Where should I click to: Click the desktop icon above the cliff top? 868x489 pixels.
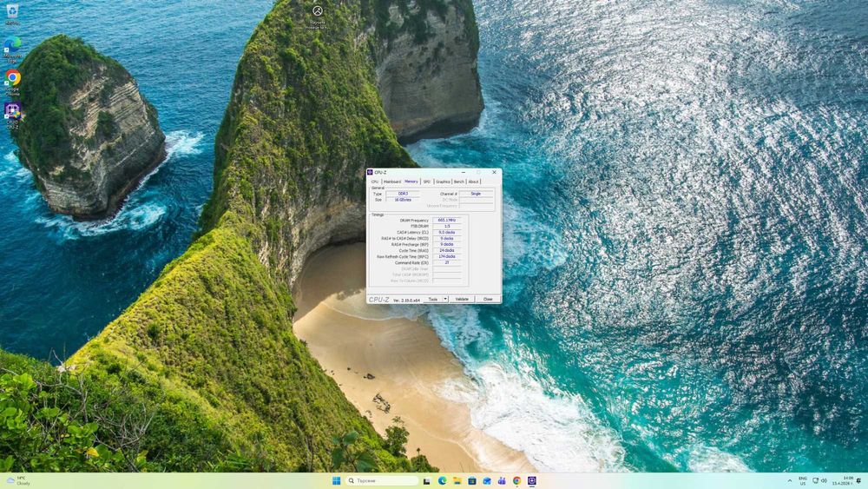tap(317, 16)
